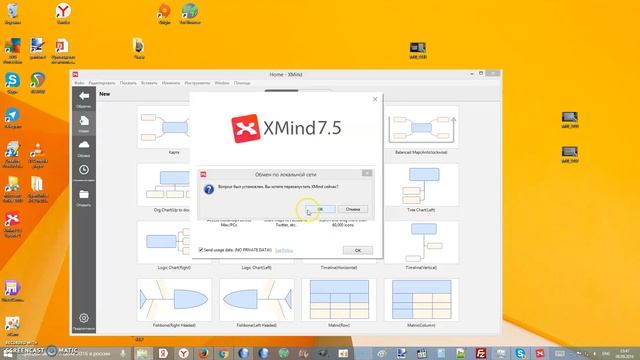640x360 pixels.
Task: Open FileZilla from the taskbar
Action: [x=480, y=353]
